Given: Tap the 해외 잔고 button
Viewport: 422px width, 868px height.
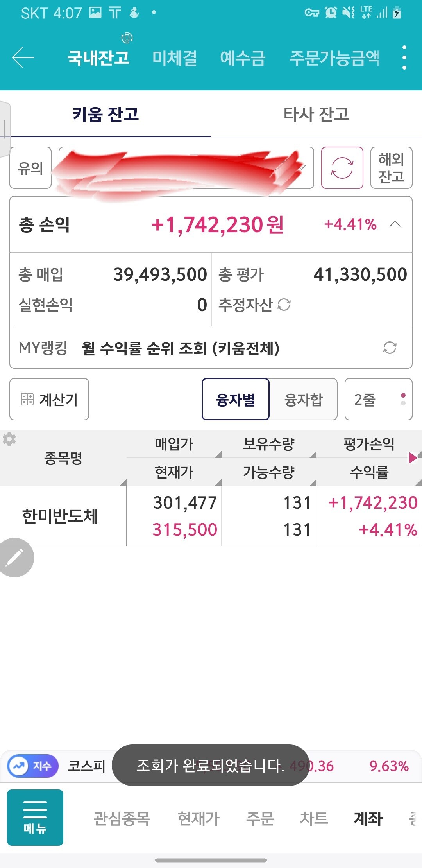Looking at the screenshot, I should 391,168.
